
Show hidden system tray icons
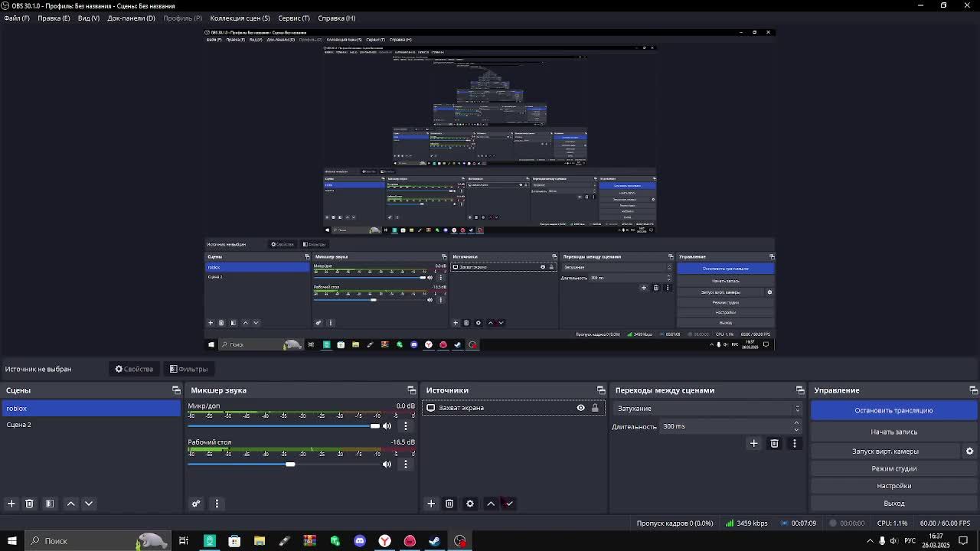pyautogui.click(x=870, y=541)
